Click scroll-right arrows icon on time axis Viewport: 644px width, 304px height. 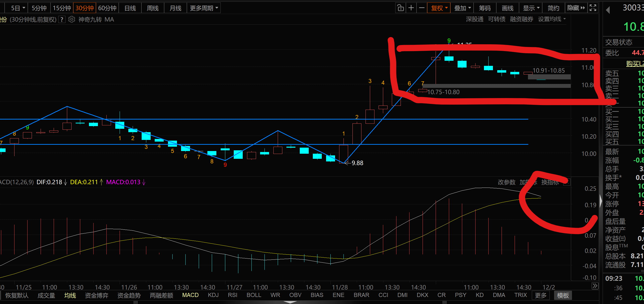[x=595, y=286]
